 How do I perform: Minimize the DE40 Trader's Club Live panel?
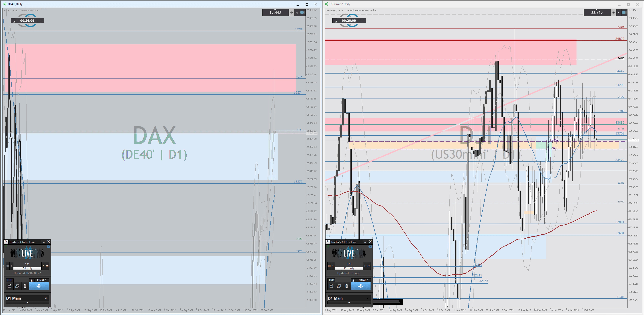point(44,242)
